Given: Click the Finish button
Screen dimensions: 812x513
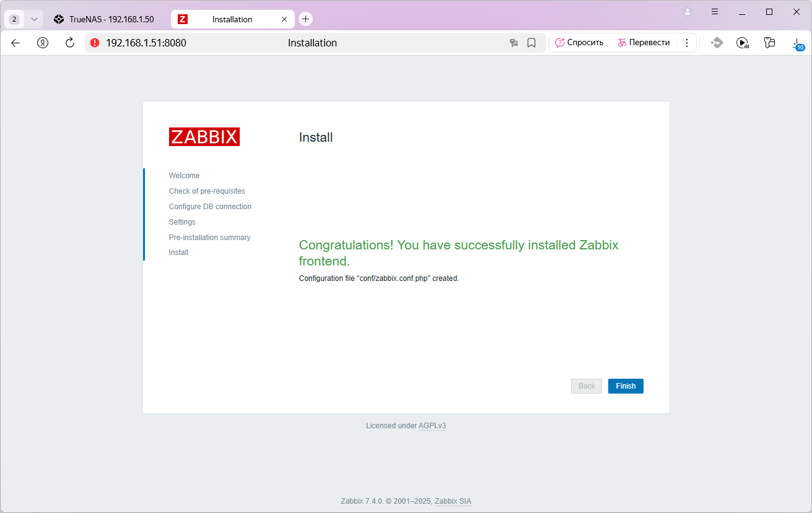Looking at the screenshot, I should pos(626,386).
